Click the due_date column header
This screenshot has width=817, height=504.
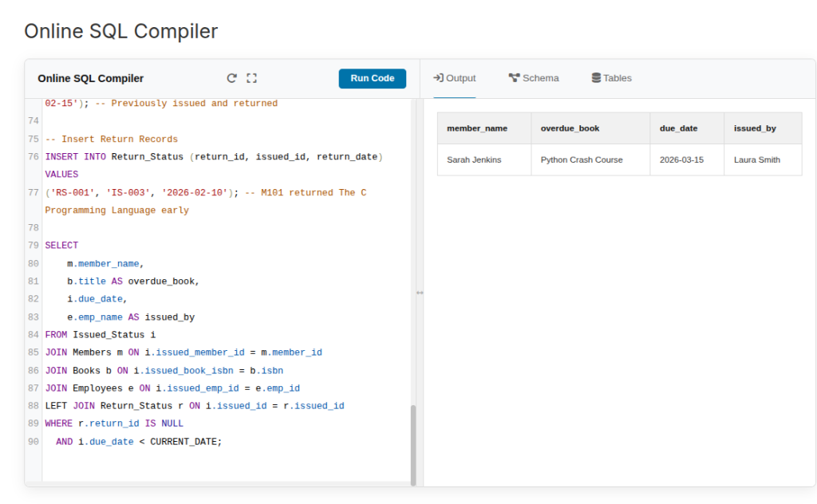pyautogui.click(x=678, y=128)
